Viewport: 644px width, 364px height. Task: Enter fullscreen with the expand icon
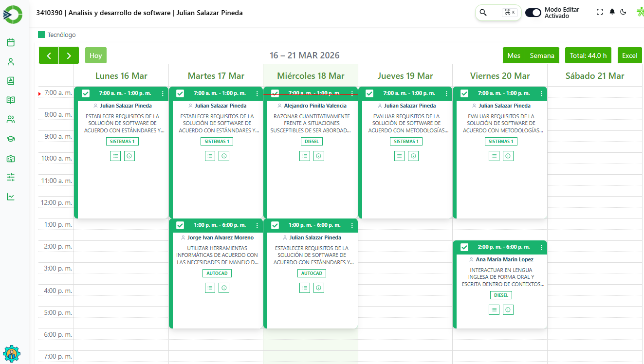(x=600, y=12)
